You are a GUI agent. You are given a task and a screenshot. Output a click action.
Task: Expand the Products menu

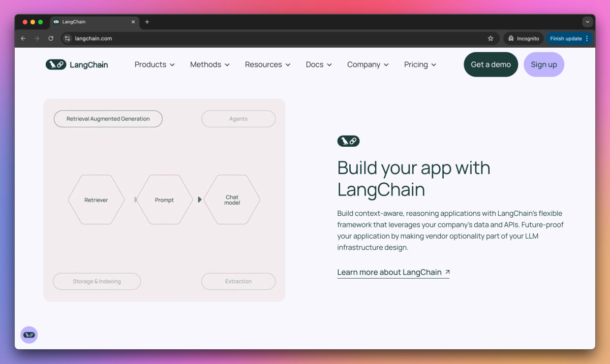(155, 64)
